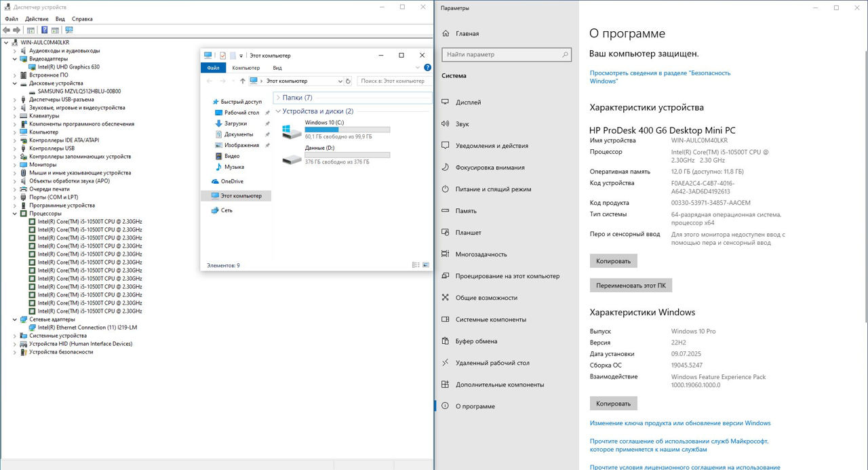Open the Действие menu in Device Manager
Image resolution: width=868 pixels, height=470 pixels.
[37, 19]
